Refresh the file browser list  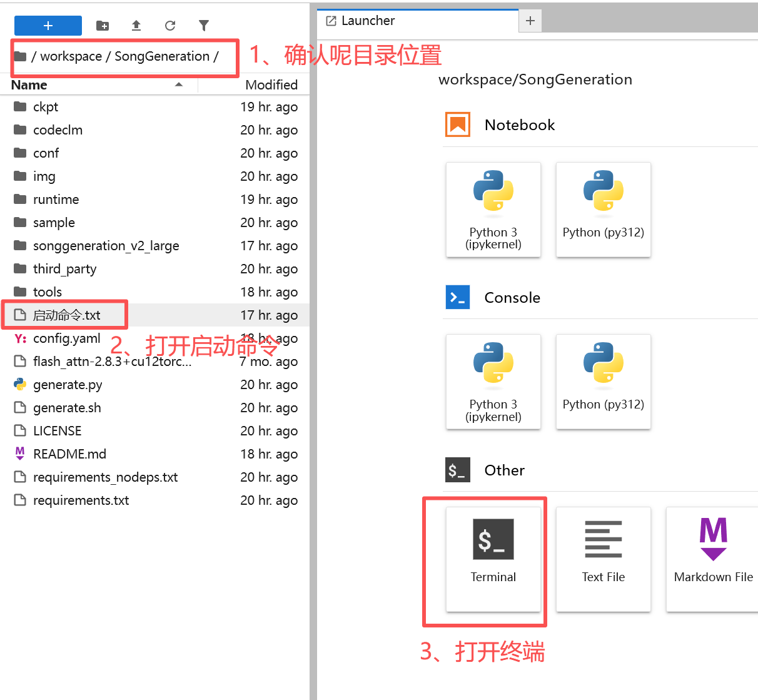(170, 26)
